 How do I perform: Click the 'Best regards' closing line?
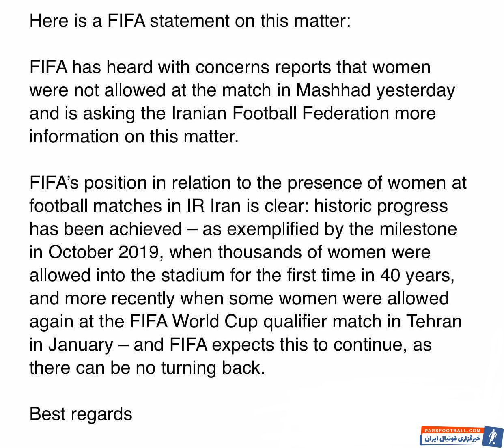tap(81, 414)
